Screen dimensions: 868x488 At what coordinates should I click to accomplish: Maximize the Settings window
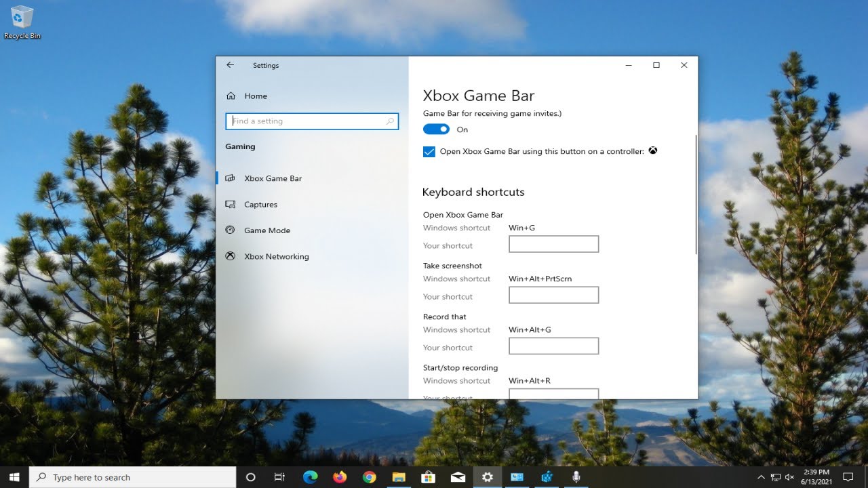tap(656, 65)
